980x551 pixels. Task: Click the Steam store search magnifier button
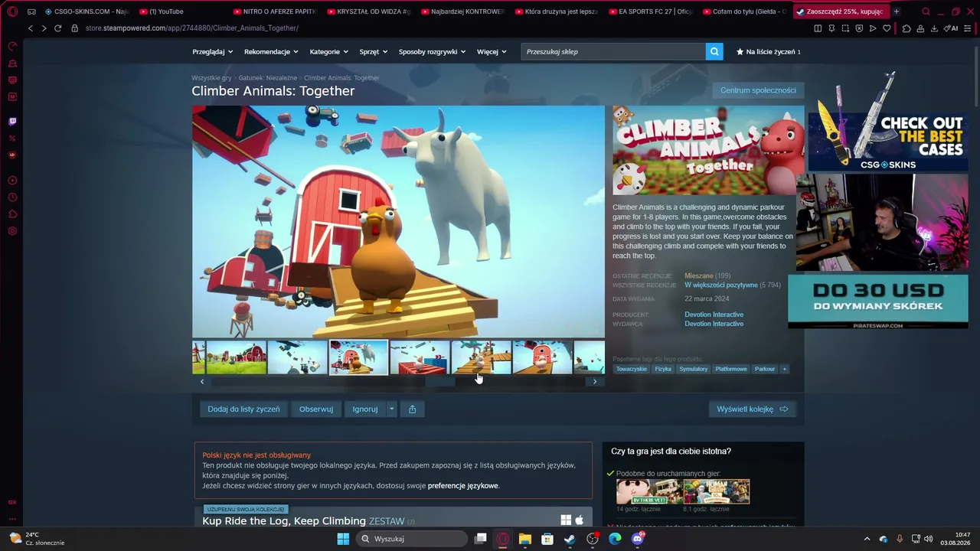tap(715, 51)
